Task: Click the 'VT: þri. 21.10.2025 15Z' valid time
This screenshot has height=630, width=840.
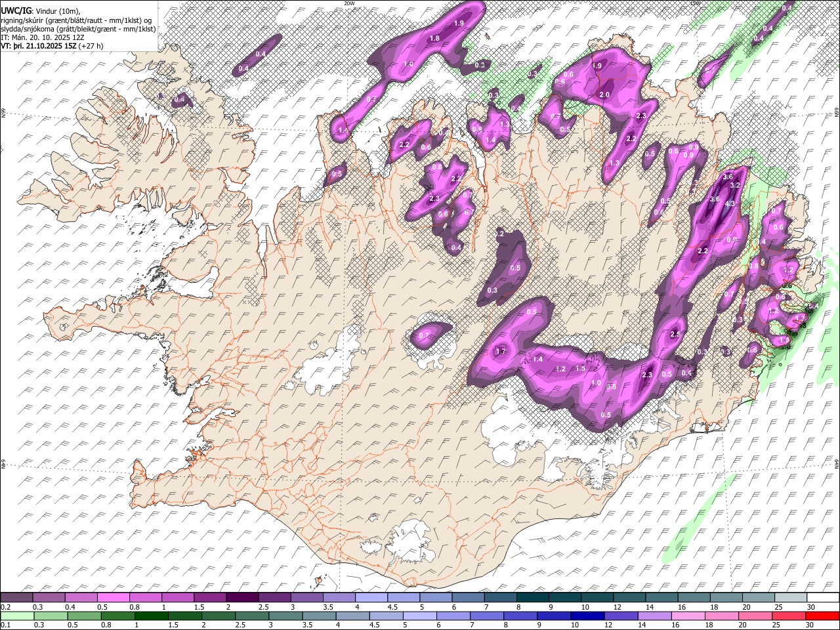Action: [40, 46]
